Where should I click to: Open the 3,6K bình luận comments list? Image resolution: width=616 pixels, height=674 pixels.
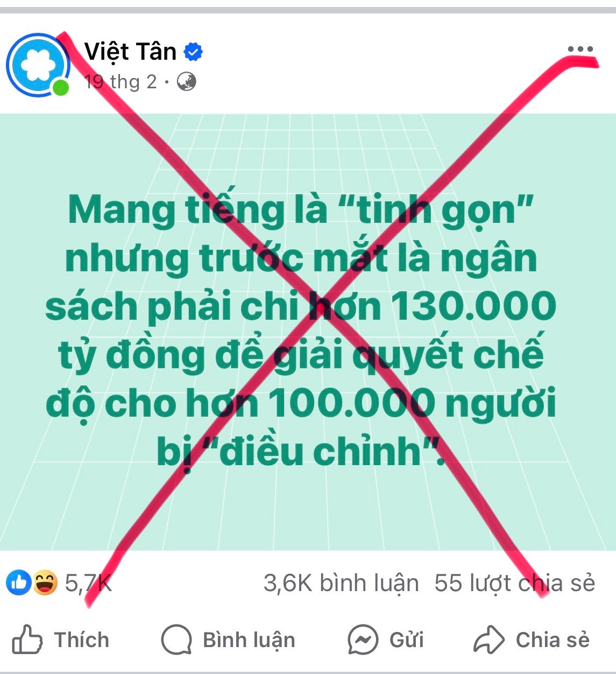coord(341,583)
